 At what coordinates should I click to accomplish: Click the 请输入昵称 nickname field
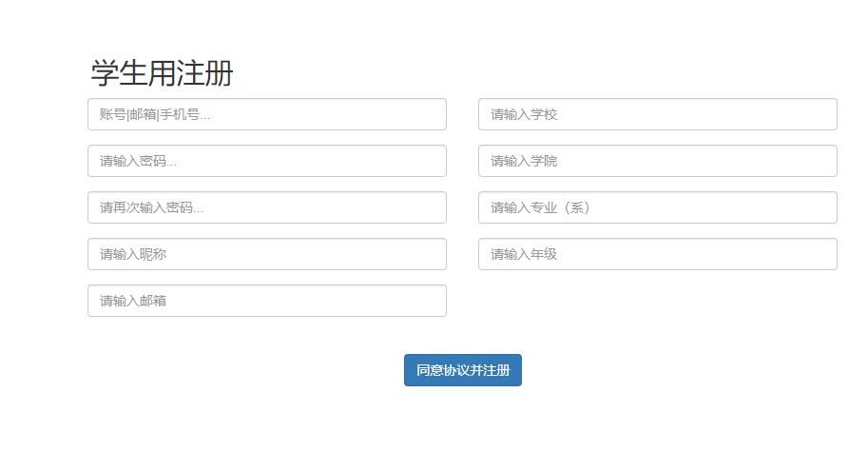266,254
